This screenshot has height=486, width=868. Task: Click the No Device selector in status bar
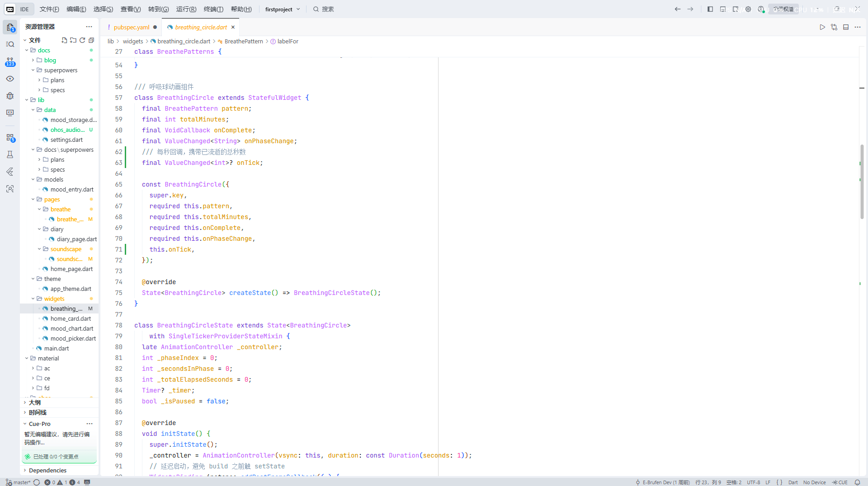[x=814, y=482]
